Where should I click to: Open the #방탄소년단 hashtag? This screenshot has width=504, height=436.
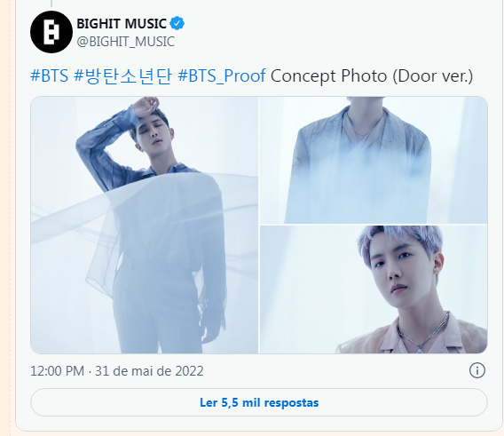click(122, 76)
